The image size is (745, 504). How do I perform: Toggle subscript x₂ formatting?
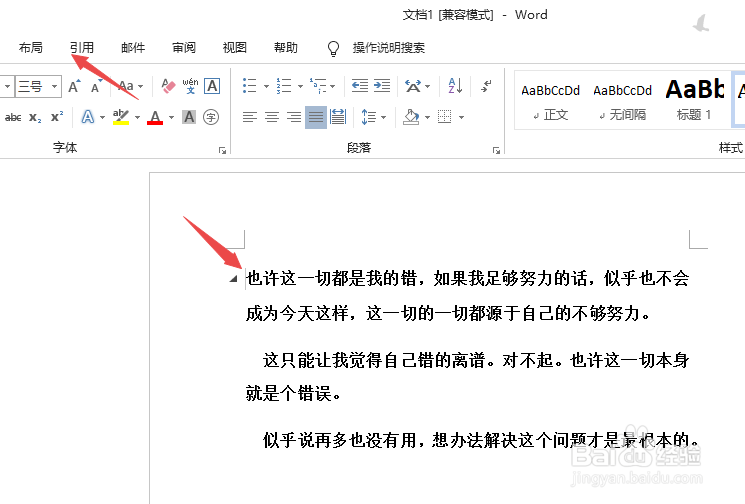(35, 117)
